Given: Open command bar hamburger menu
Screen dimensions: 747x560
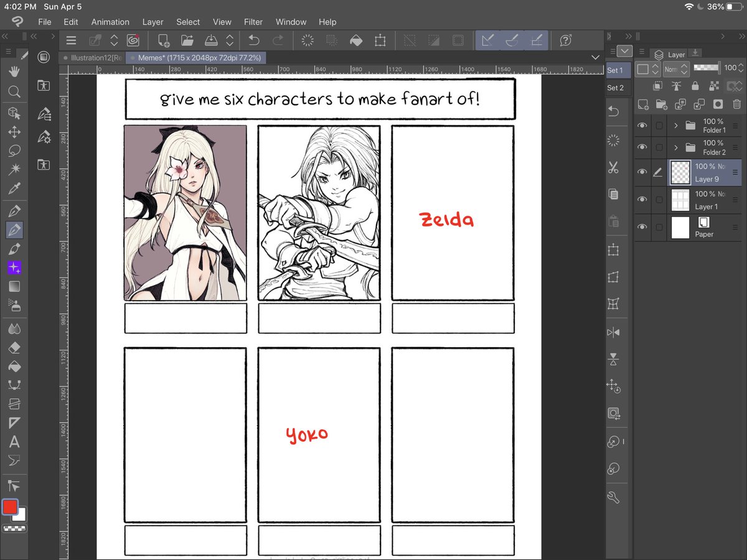Looking at the screenshot, I should 71,40.
